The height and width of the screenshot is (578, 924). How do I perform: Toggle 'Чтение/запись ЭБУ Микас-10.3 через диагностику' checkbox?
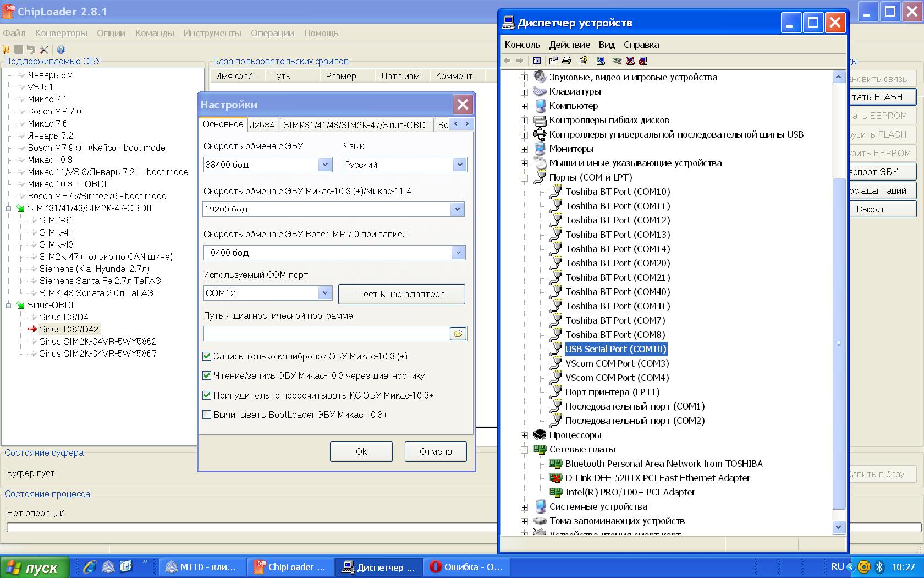pyautogui.click(x=207, y=375)
